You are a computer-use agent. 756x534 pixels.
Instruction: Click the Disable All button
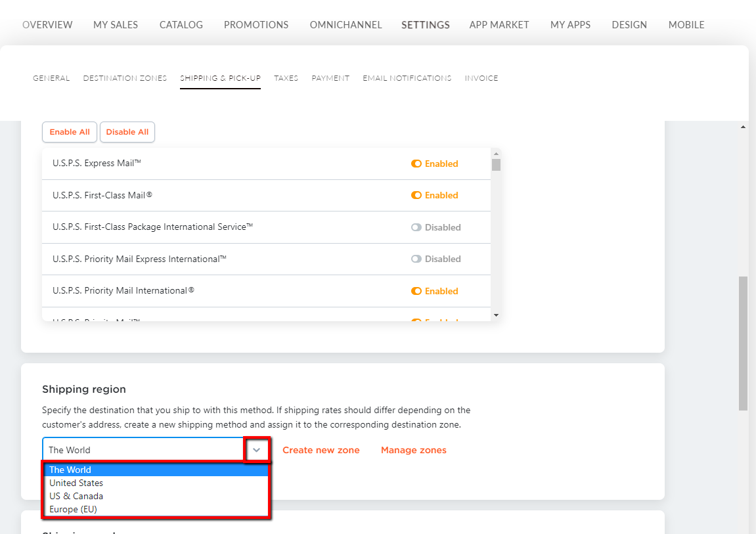[127, 132]
